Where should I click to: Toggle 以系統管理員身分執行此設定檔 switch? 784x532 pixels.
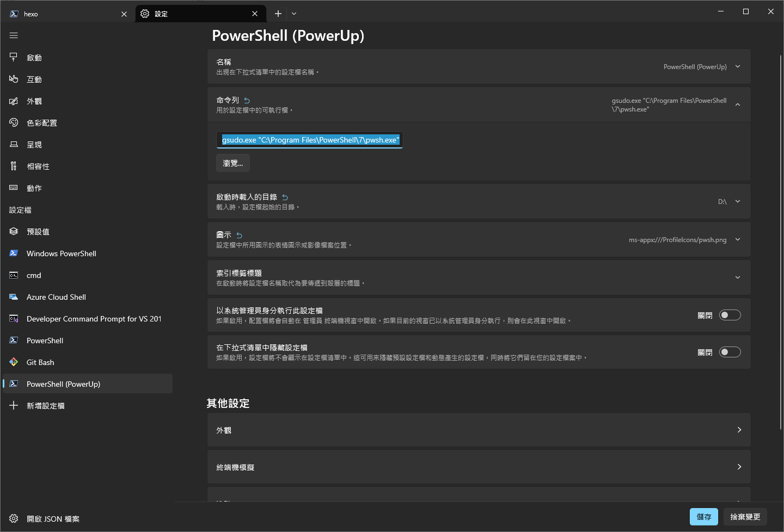730,315
